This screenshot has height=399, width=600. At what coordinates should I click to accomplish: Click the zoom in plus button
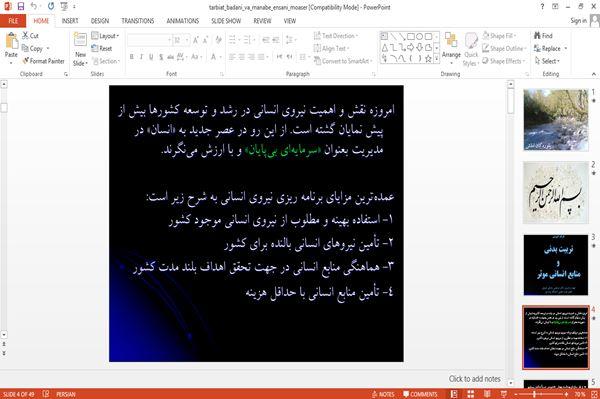(x=566, y=394)
